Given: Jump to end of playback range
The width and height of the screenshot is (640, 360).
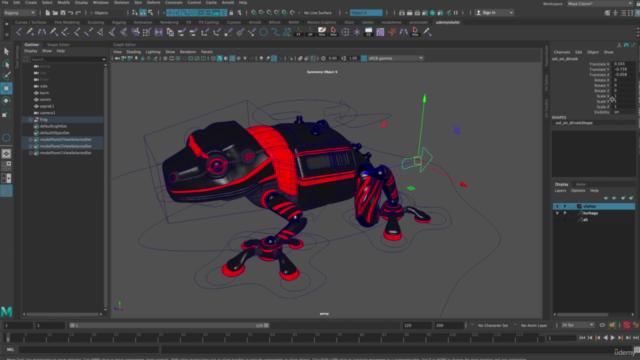Looking at the screenshot, I should [636, 338].
